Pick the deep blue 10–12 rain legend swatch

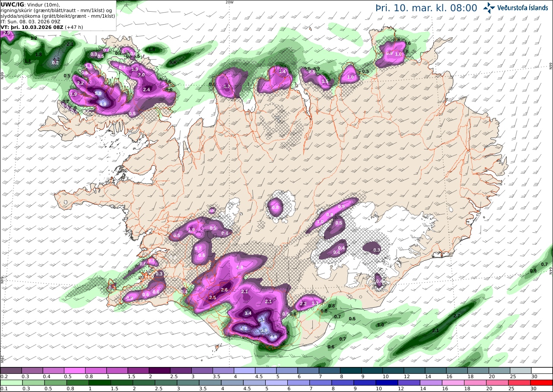[x=387, y=383]
